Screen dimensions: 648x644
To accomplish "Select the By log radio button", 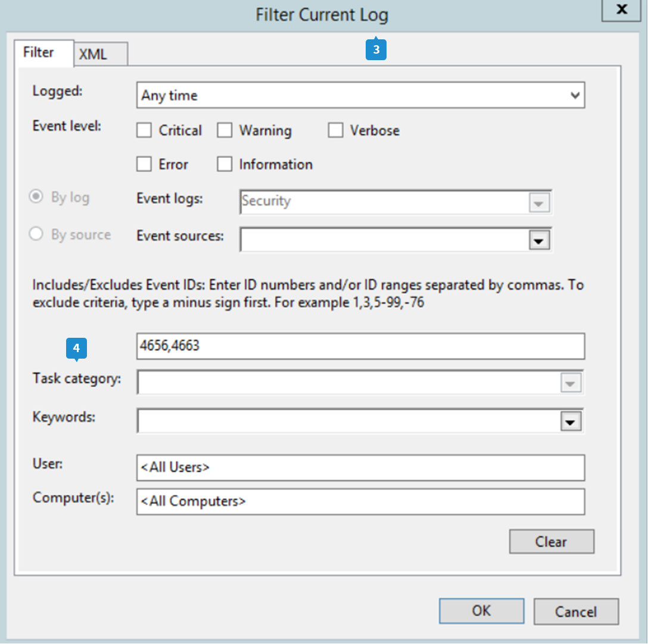I will click(36, 197).
